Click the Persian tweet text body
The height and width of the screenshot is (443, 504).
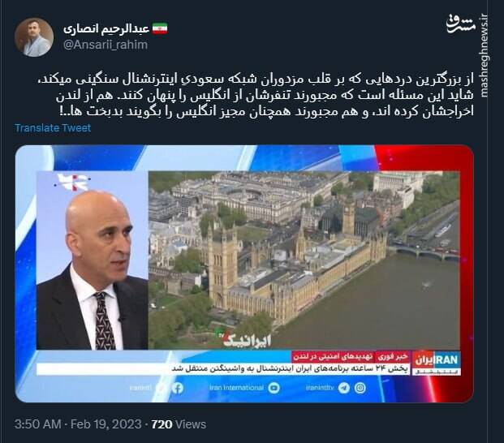click(265, 96)
